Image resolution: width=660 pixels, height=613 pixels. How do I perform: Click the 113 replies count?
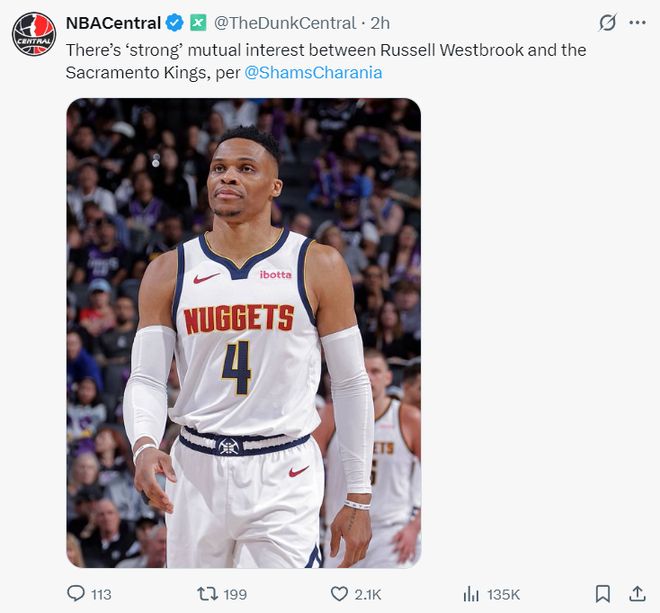[101, 595]
